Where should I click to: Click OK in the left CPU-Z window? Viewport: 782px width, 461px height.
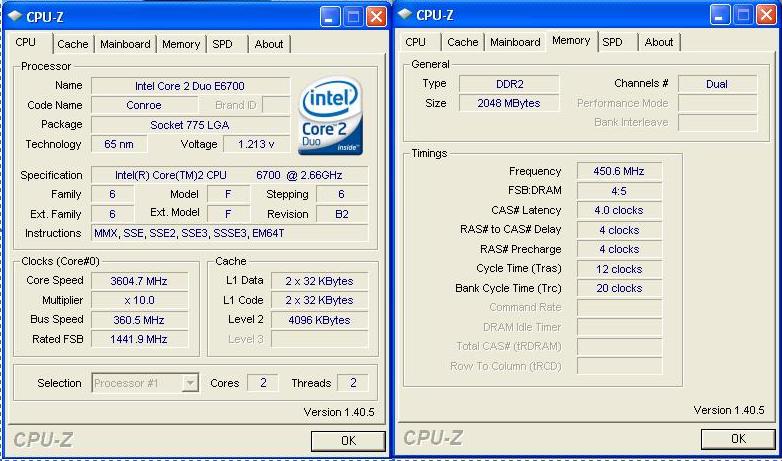(348, 441)
